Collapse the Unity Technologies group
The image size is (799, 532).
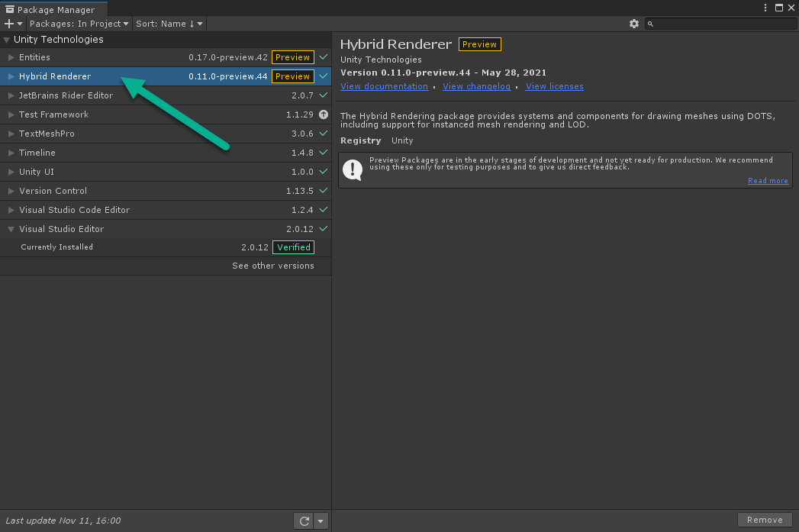(7, 40)
